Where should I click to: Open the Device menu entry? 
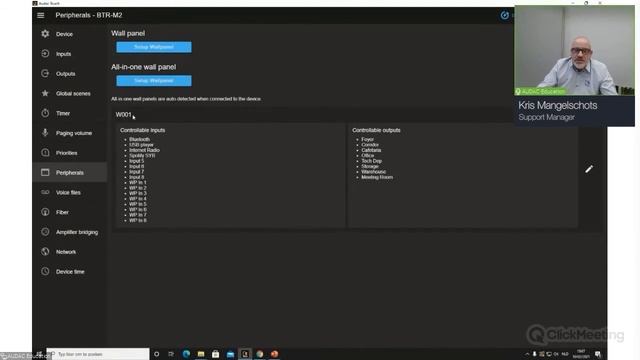pos(64,34)
